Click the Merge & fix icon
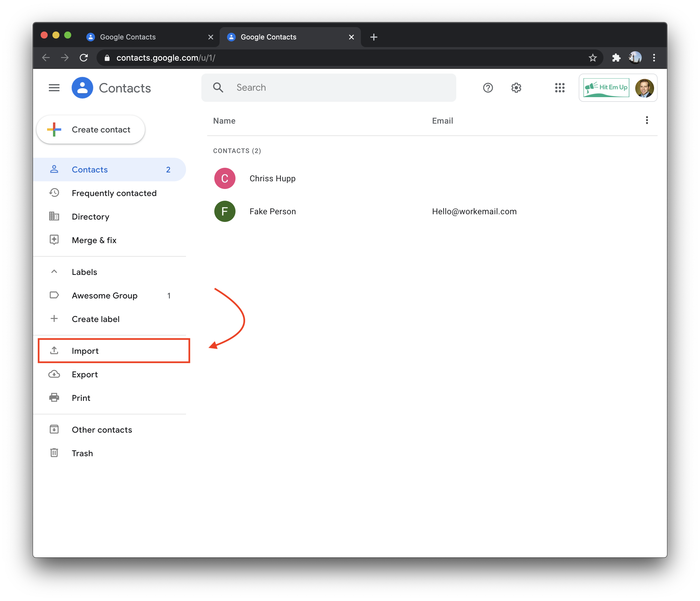Viewport: 700px width, 601px height. tap(54, 240)
